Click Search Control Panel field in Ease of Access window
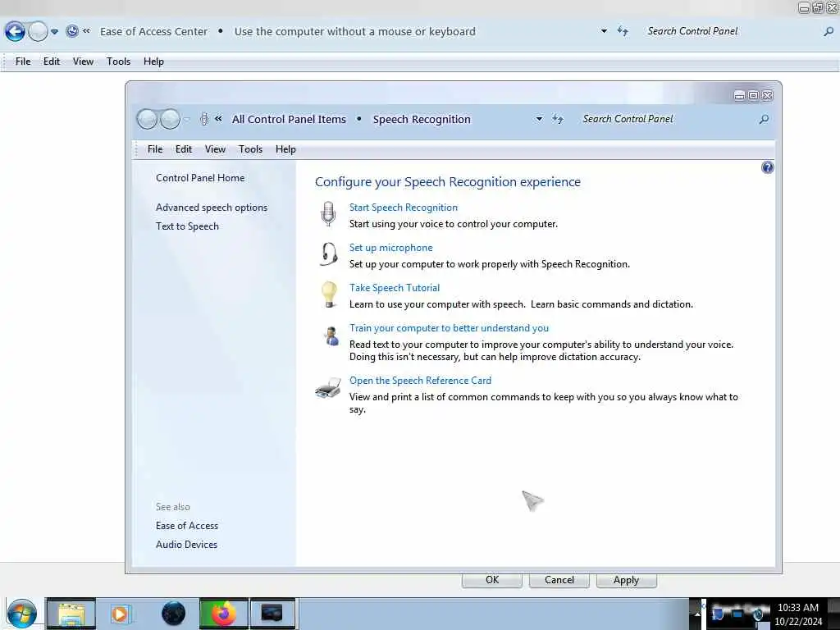This screenshot has height=630, width=840. [731, 31]
